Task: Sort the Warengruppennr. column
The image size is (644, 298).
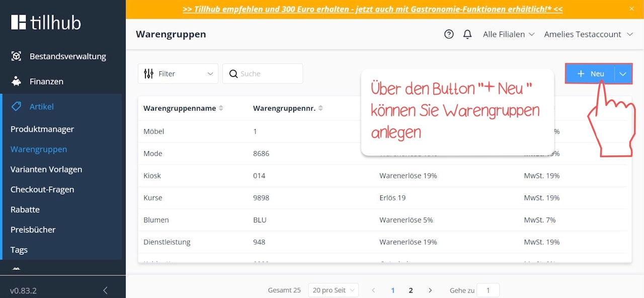Action: [x=320, y=108]
